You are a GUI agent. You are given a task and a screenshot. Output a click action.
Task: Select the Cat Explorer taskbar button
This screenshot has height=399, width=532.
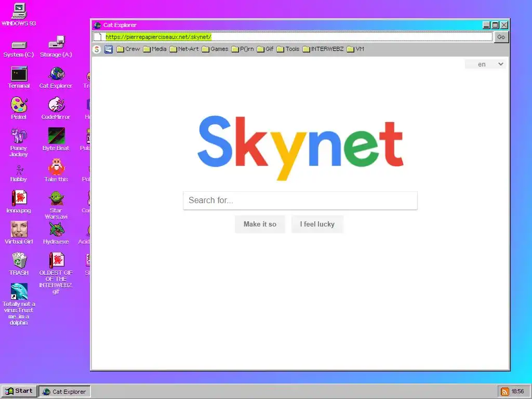tap(64, 392)
